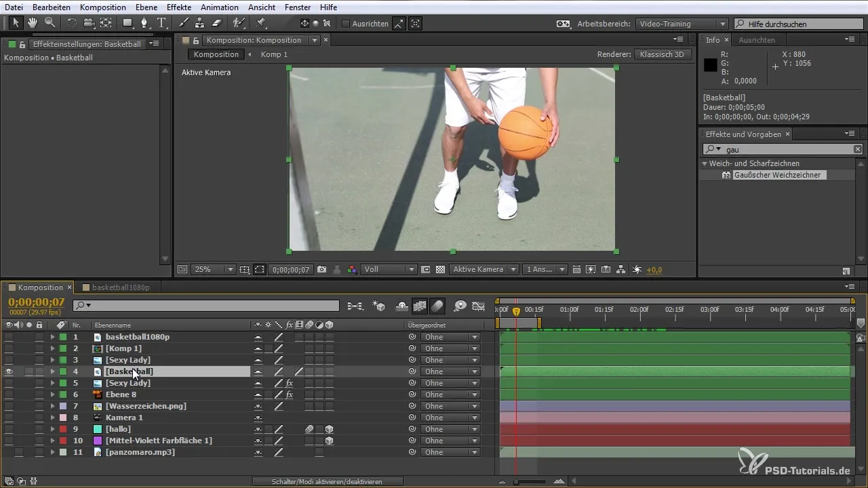Hide the Basketball layer eye icon
Viewport: 868px width, 488px height.
click(9, 371)
